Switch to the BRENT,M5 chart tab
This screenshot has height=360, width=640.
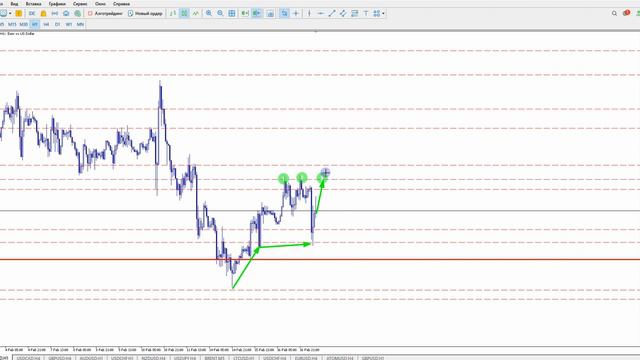coord(214,358)
